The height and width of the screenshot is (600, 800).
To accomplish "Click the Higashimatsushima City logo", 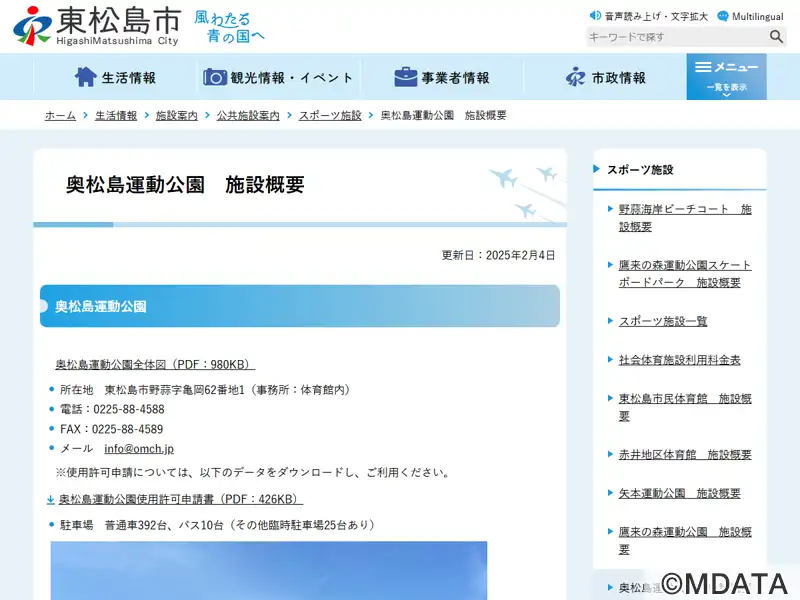I will tap(97, 26).
